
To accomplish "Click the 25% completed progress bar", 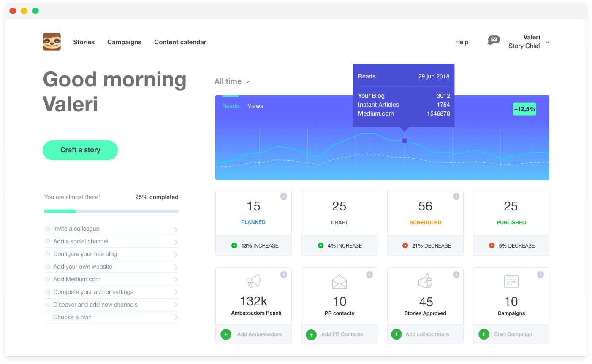I will pos(111,211).
